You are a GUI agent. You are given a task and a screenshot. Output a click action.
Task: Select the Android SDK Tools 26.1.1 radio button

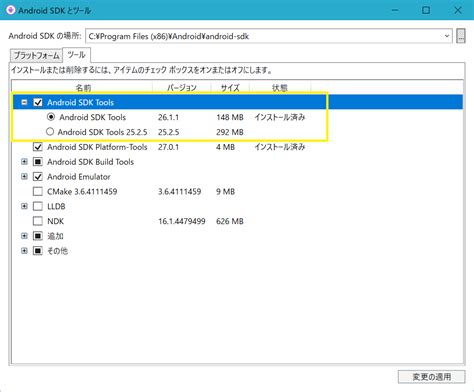point(51,117)
